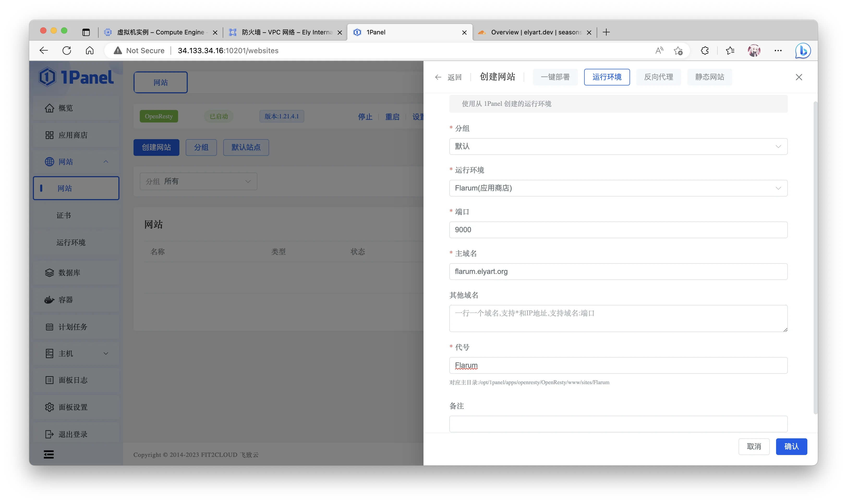
Task: Select the 运行环境 tab in drawer
Action: (x=607, y=77)
